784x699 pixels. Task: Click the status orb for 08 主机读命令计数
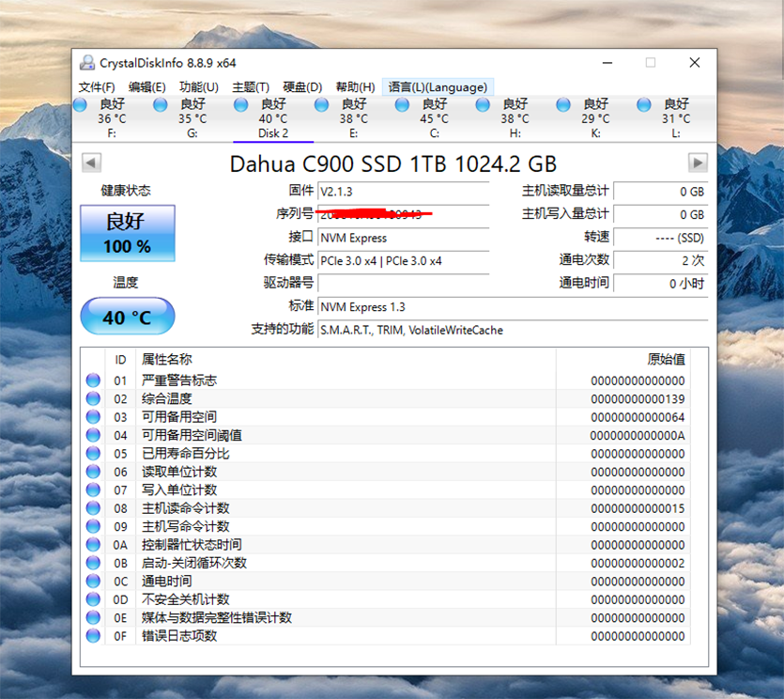click(93, 508)
